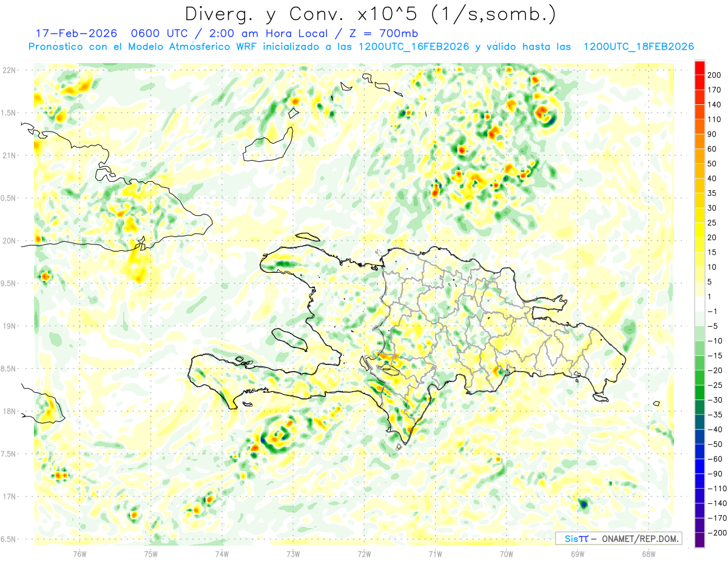The image size is (728, 562).
Task: Click the '0.5N' latitude tick label
Action: [9, 198]
